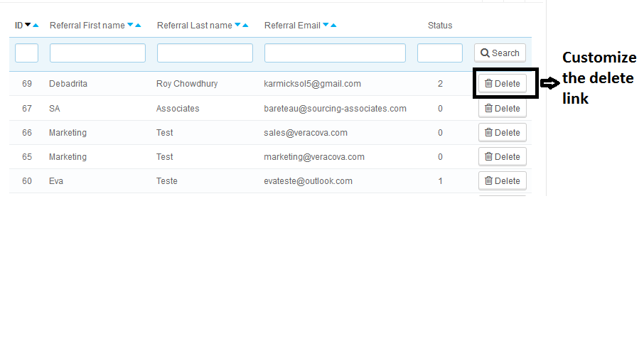Image resolution: width=644 pixels, height=341 pixels.
Task: Click last name Teste
Action: tap(167, 181)
